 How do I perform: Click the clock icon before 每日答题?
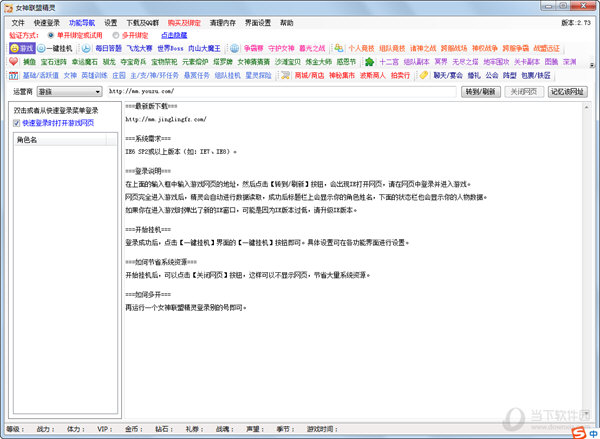86,49
